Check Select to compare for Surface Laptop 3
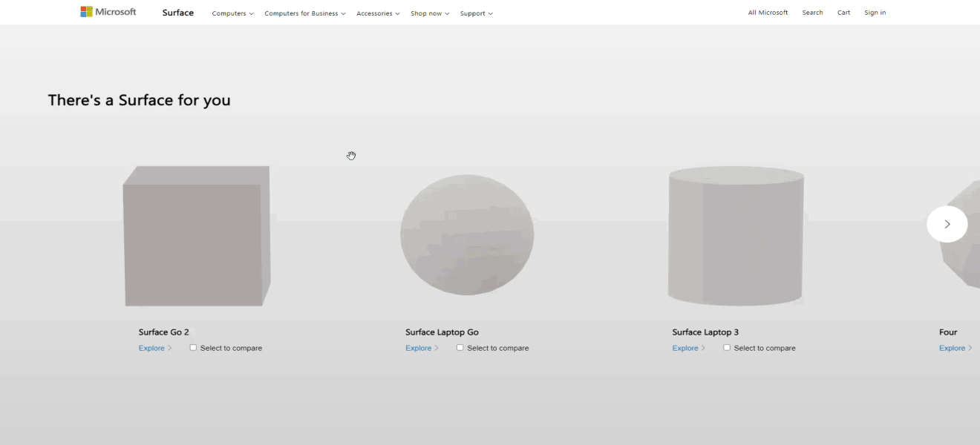The width and height of the screenshot is (980, 445). [x=727, y=348]
